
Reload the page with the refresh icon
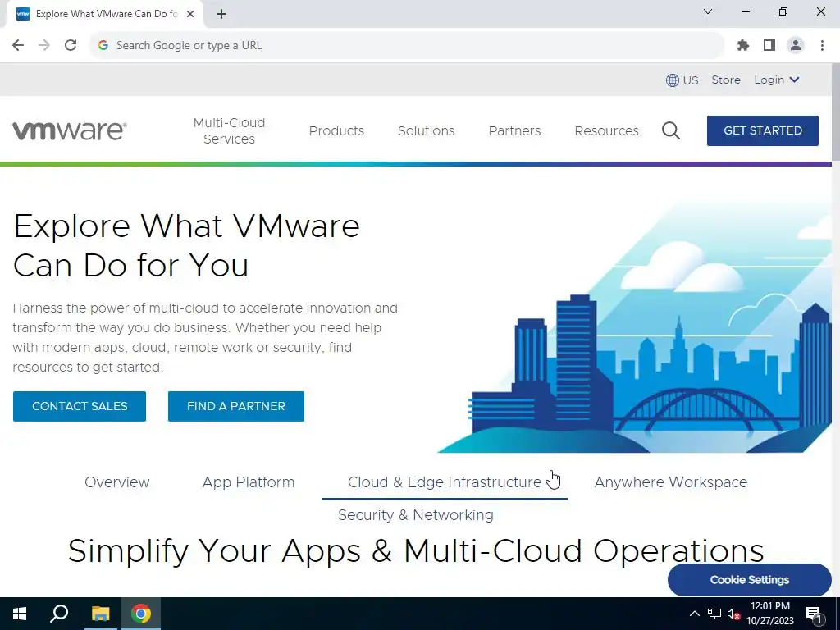click(x=71, y=46)
